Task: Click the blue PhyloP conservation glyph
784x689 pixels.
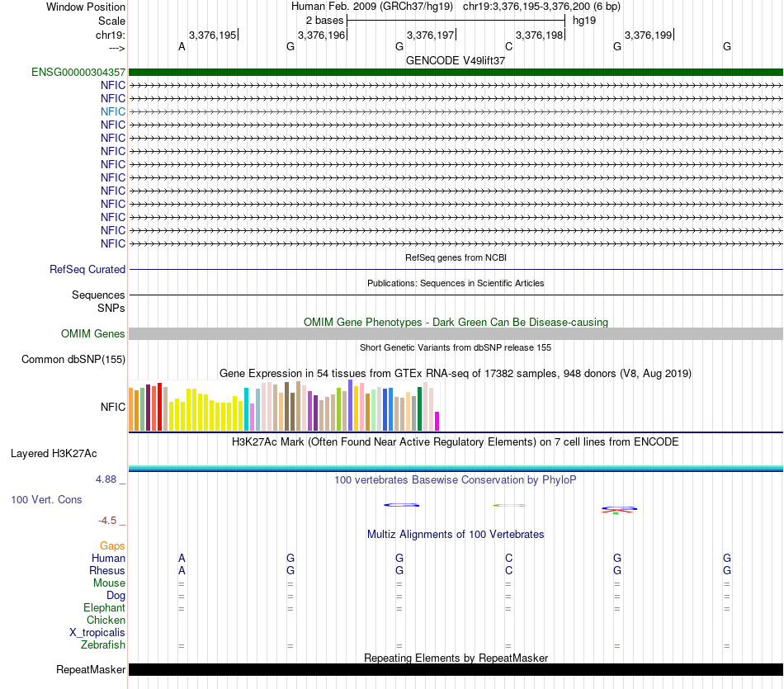Action: (x=402, y=505)
